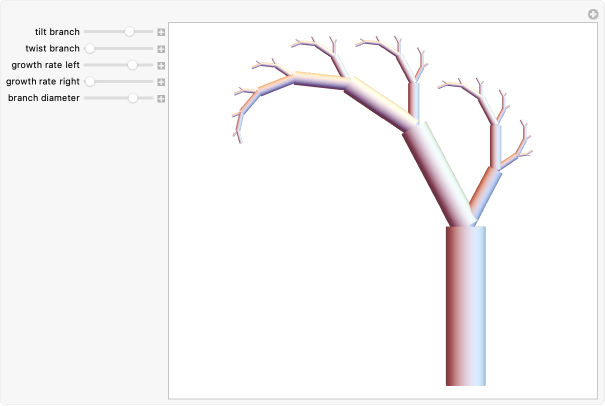Select the growth rate left slider thumb
This screenshot has width=605, height=406.
132,65
